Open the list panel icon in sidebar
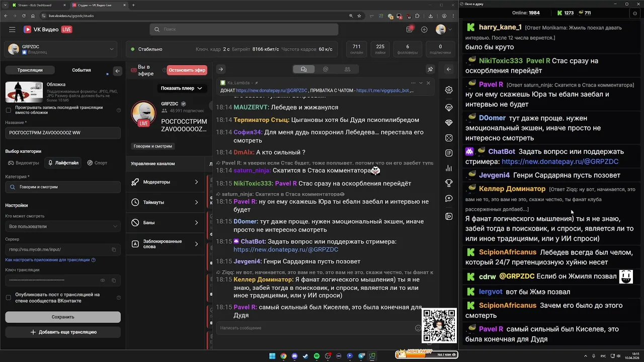The image size is (644, 362). 449,153
